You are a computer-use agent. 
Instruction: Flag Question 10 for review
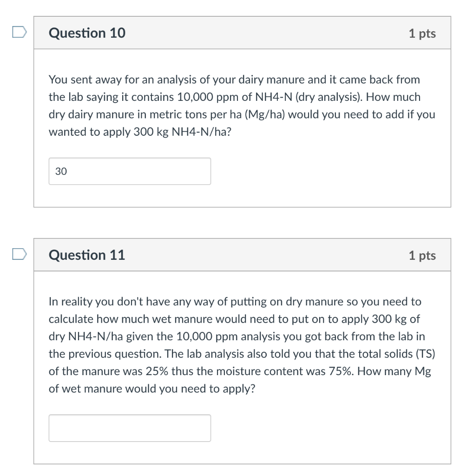(20, 32)
